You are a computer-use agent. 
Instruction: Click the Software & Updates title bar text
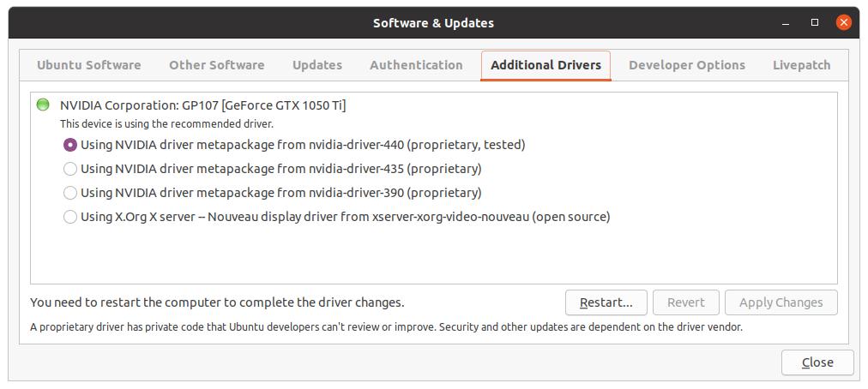coord(433,23)
